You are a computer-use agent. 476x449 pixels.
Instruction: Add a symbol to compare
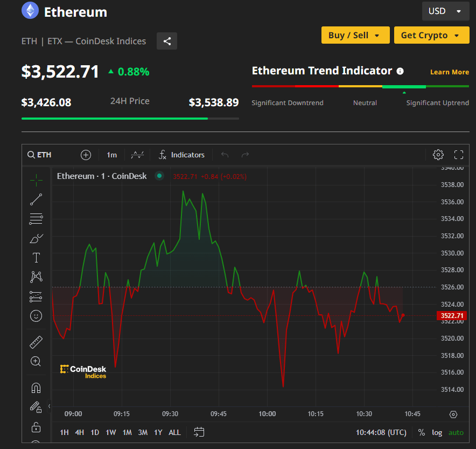tap(86, 155)
